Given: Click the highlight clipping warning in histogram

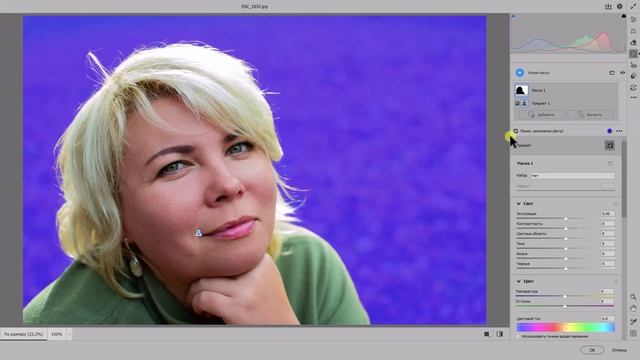Looking at the screenshot, I should click(x=623, y=16).
